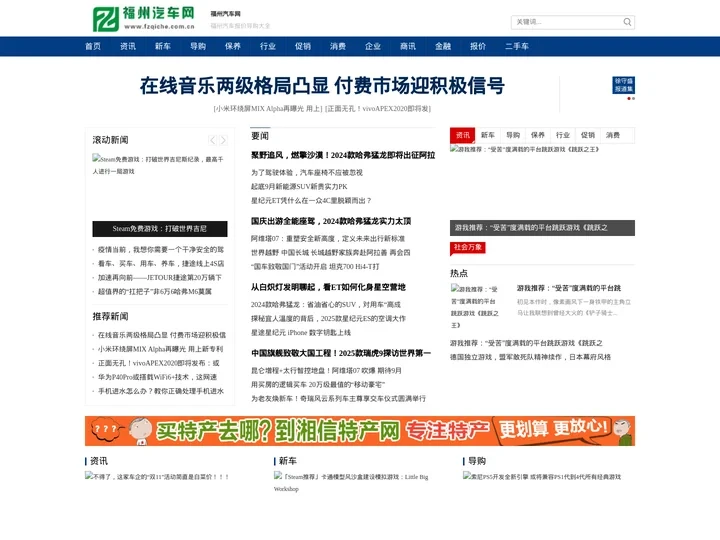This screenshot has width=720, height=540.
Task: Open 为老友焕新车！奇瑞风云系列车主尊享交车仪式 link
Action: [x=338, y=399]
